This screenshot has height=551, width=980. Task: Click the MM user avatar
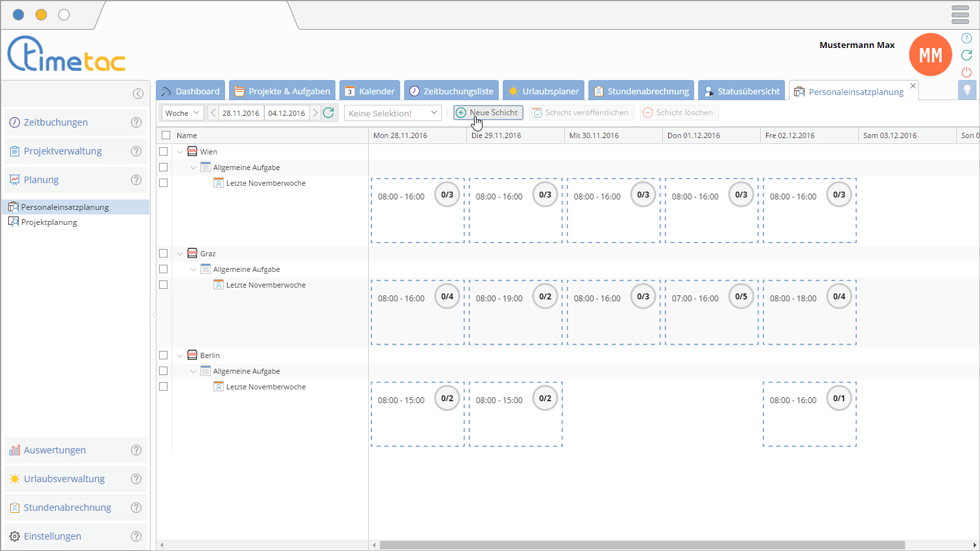tap(930, 56)
